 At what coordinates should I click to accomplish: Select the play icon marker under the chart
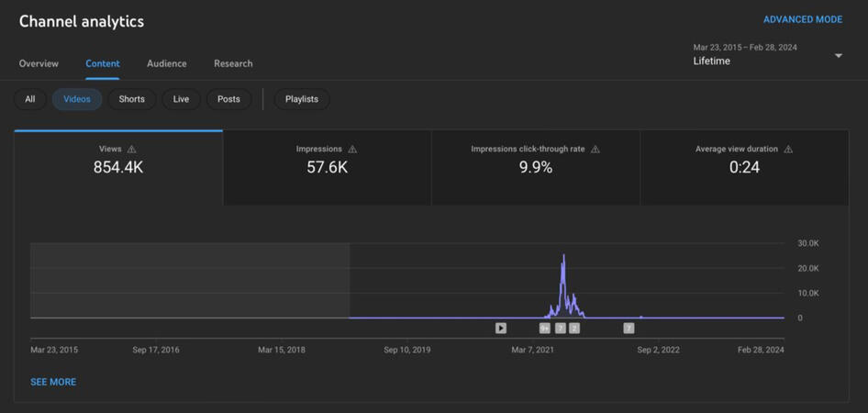pyautogui.click(x=501, y=328)
